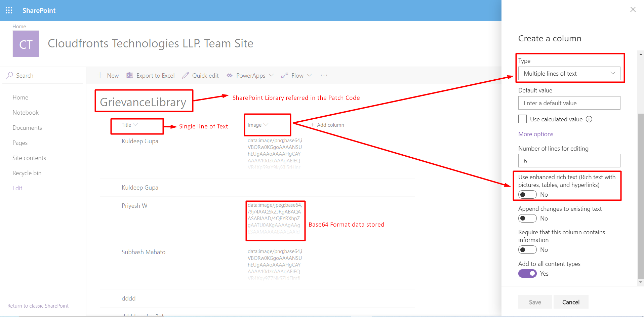
Task: Check the Use calculated value checkbox
Action: (x=522, y=119)
